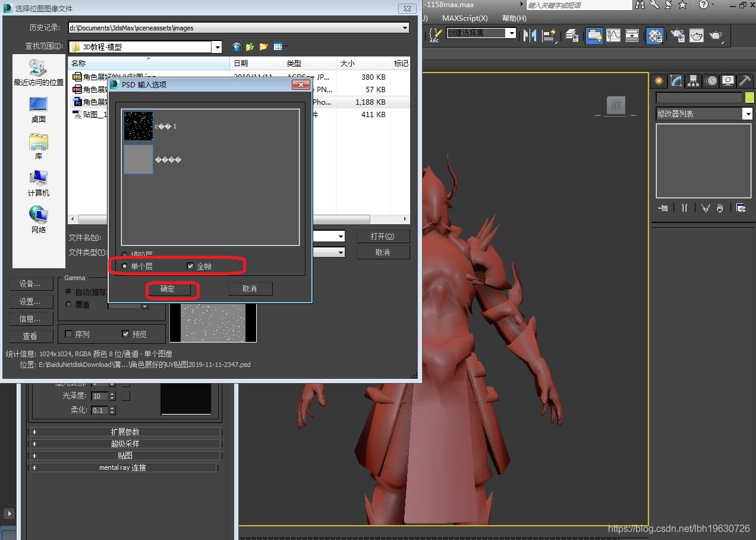Image resolution: width=756 pixels, height=540 pixels.
Task: Select the 单个层 radio button
Action: [125, 266]
